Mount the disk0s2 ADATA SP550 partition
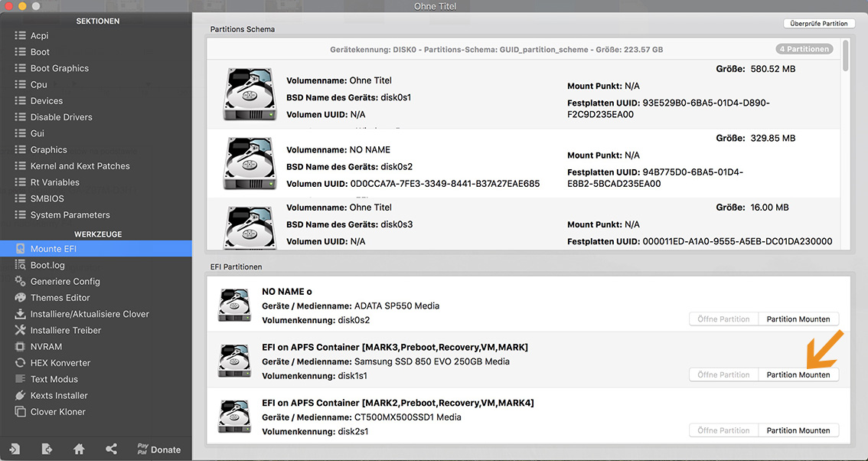This screenshot has height=461, width=868. 798,319
